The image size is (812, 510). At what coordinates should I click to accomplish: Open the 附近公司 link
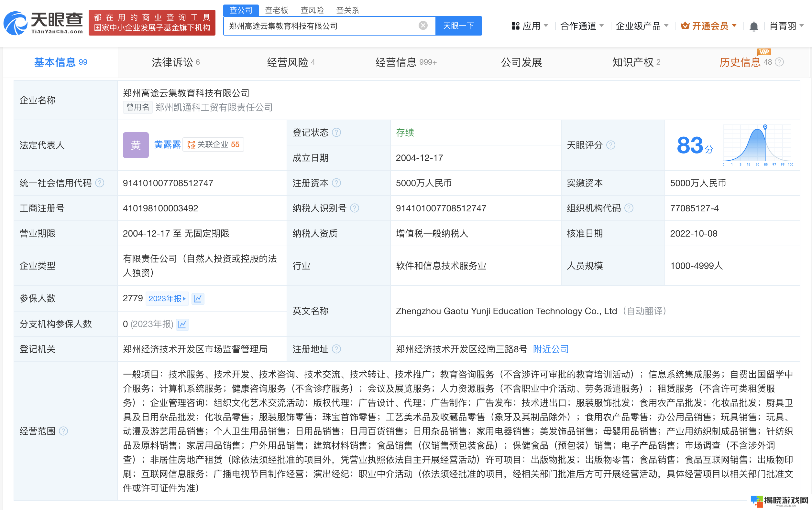point(551,349)
